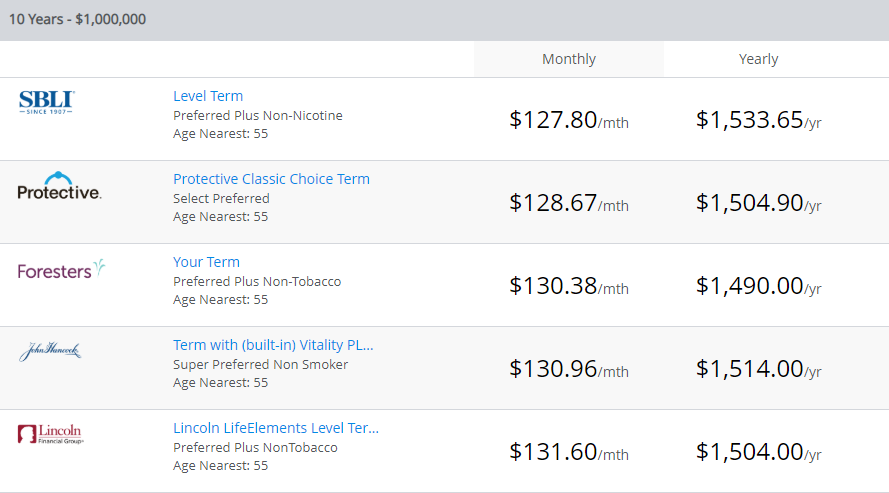
Task: Open Protective Classic Choice Term link
Action: click(271, 179)
